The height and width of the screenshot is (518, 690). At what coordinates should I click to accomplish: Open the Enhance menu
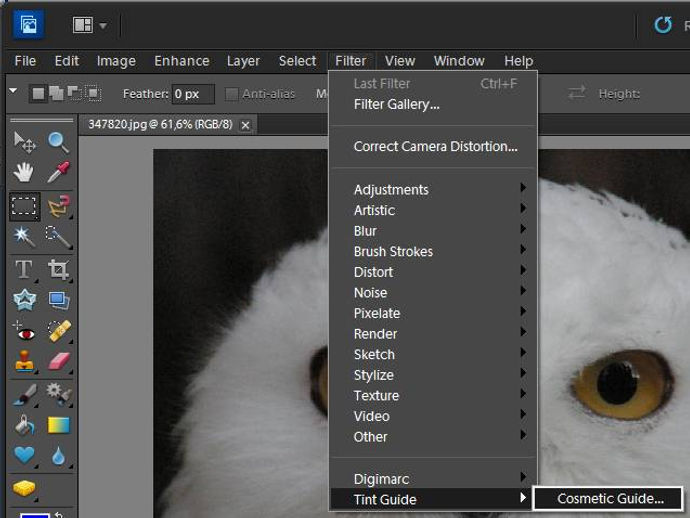[182, 61]
